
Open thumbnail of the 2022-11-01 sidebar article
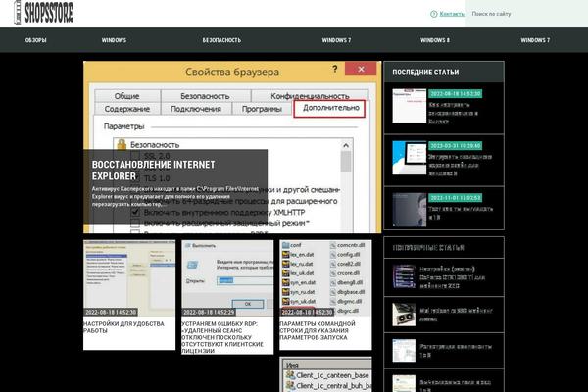409,210
